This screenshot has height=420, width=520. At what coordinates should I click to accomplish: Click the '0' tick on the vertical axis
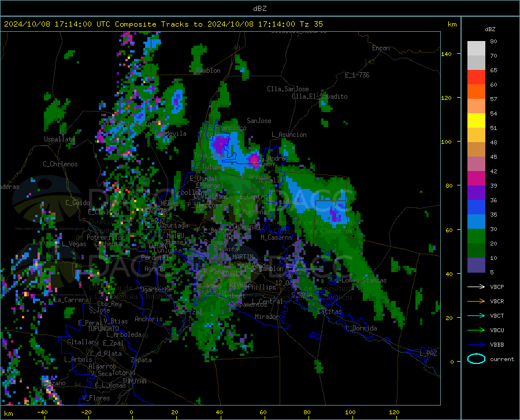[452, 362]
